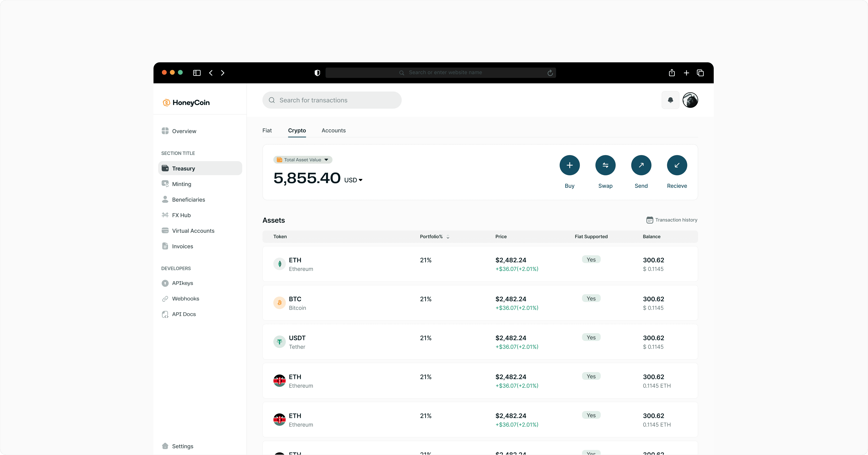The image size is (868, 455).
Task: Open the USD currency dropdown
Action: 353,180
